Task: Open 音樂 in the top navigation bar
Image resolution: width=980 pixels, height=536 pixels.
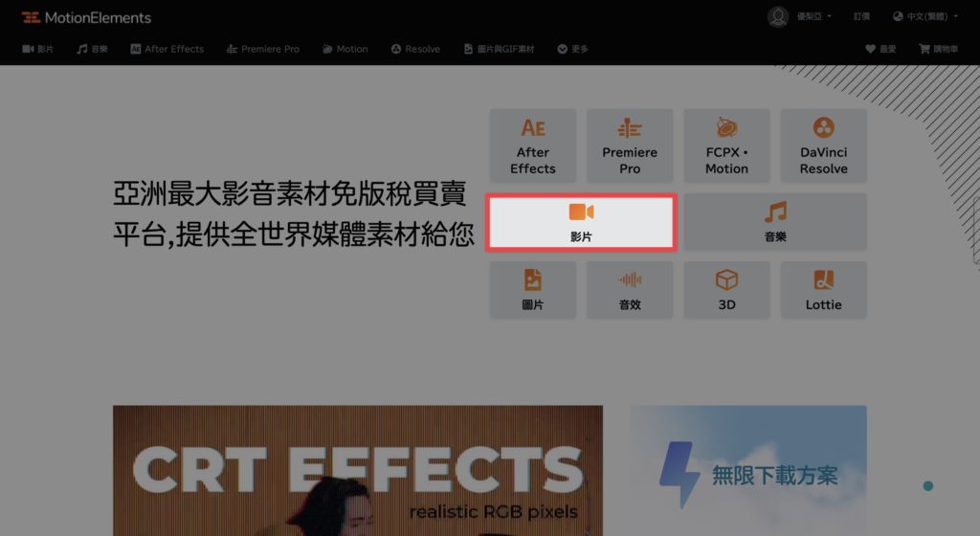Action: [92, 49]
